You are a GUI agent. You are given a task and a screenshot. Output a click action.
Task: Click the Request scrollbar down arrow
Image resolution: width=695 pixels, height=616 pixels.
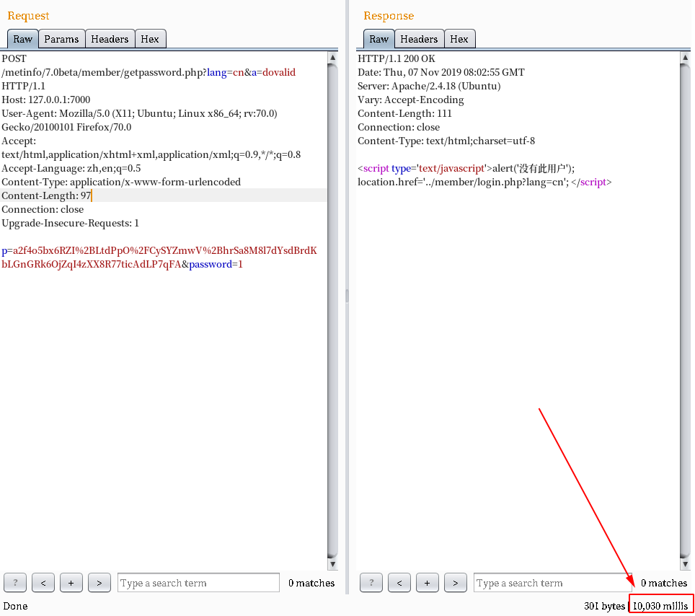point(332,564)
